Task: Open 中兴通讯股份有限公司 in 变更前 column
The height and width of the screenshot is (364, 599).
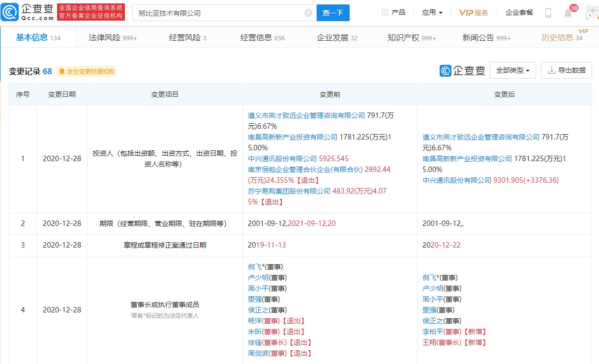Action: [x=282, y=159]
